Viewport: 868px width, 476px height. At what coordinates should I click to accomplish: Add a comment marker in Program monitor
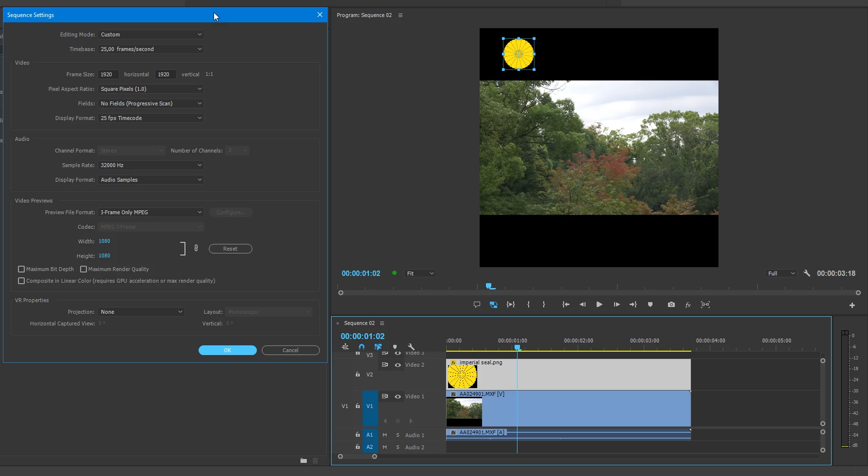coord(477,305)
